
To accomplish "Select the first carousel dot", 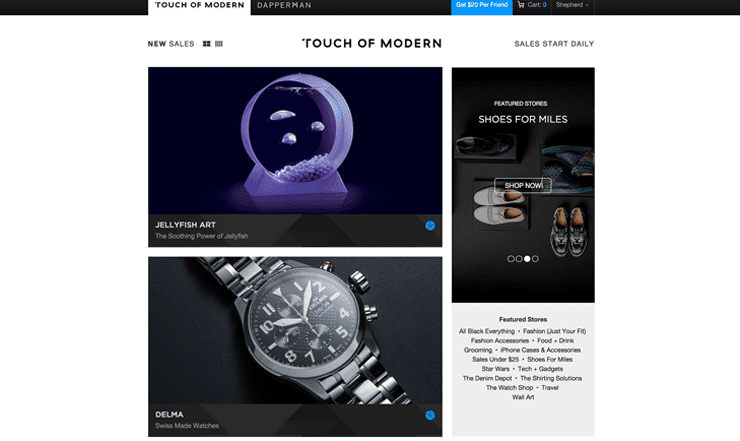I will [x=511, y=259].
